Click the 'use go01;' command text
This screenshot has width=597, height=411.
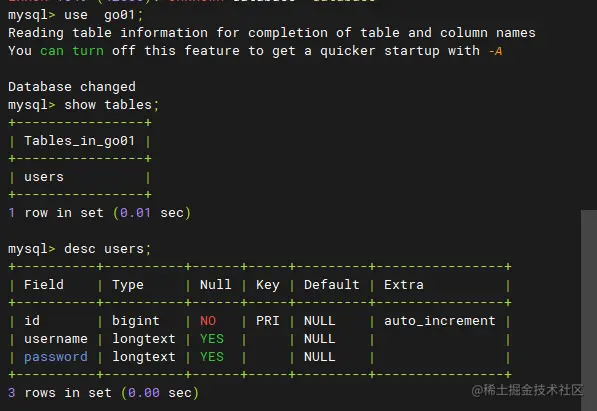(103, 15)
